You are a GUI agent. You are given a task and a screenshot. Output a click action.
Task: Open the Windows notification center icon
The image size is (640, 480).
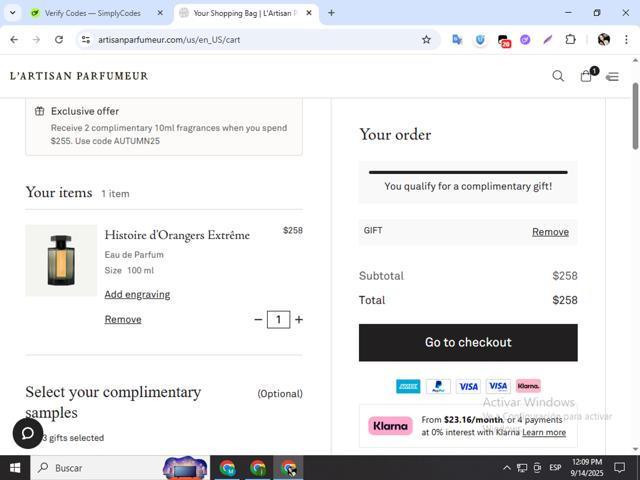point(620,468)
